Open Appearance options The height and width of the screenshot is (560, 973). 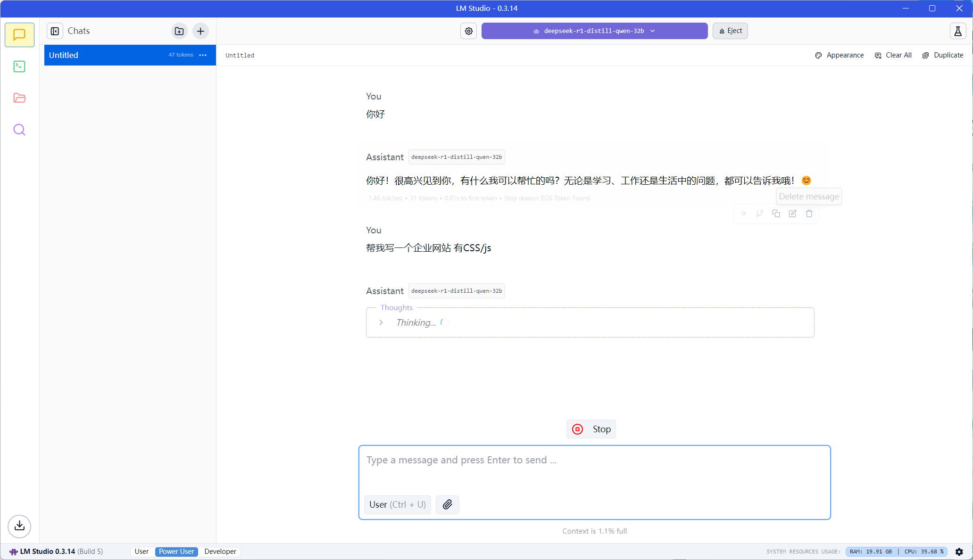pos(840,55)
